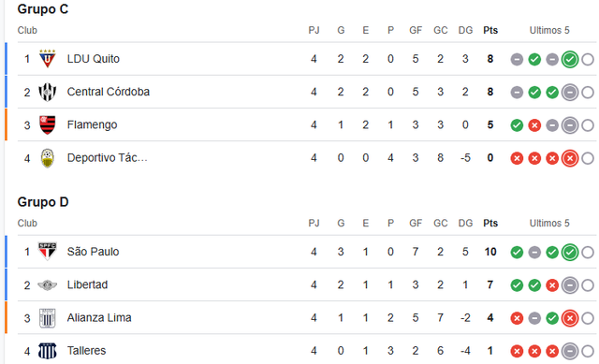Click the Talleres club crest
The height and width of the screenshot is (364, 599).
coord(48,351)
